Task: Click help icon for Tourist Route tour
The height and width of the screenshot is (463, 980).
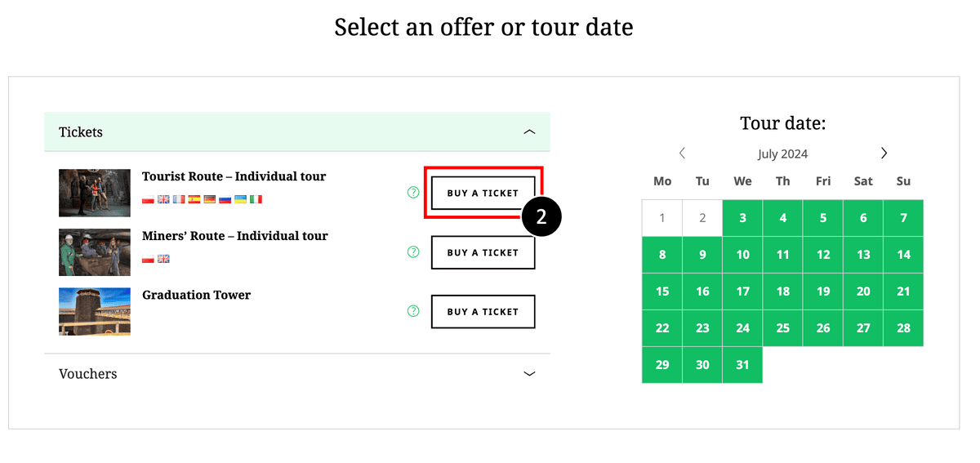Action: point(413,193)
